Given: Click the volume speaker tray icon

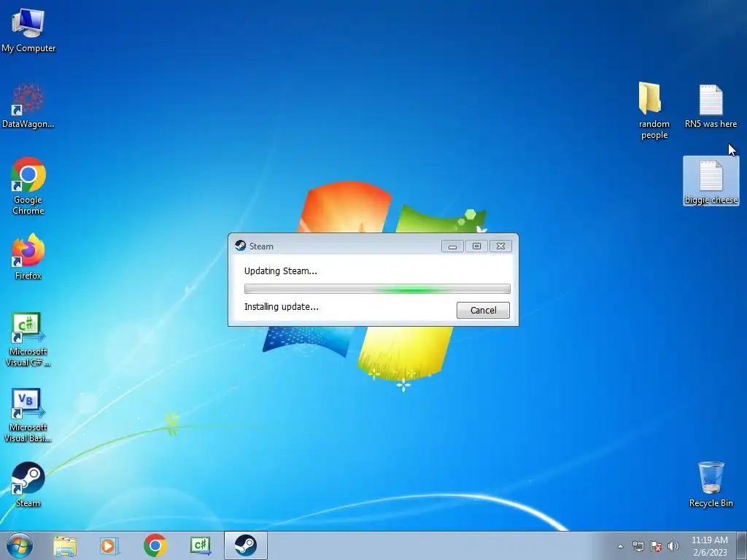Looking at the screenshot, I should 673,546.
